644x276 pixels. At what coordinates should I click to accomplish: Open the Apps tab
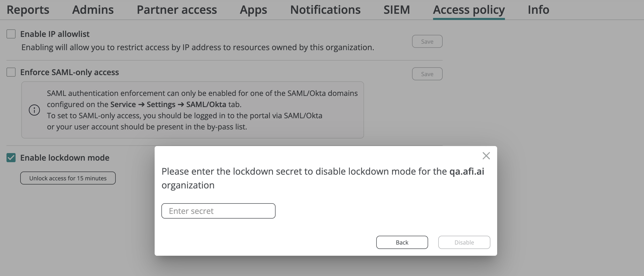[253, 10]
